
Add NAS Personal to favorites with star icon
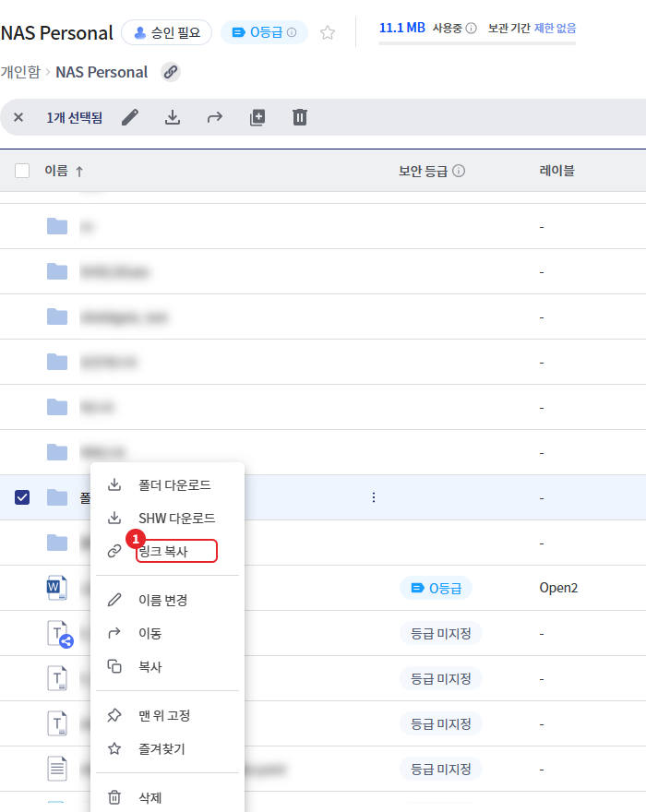click(x=328, y=32)
